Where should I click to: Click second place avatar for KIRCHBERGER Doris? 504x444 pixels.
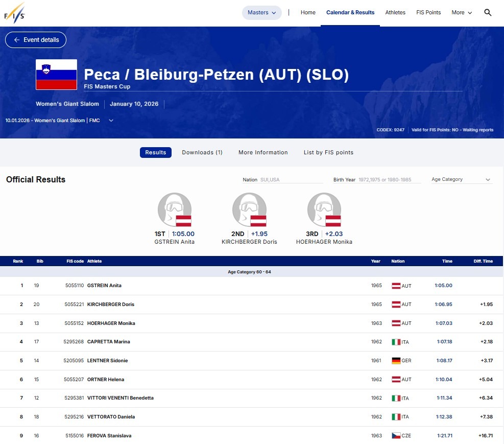(249, 210)
